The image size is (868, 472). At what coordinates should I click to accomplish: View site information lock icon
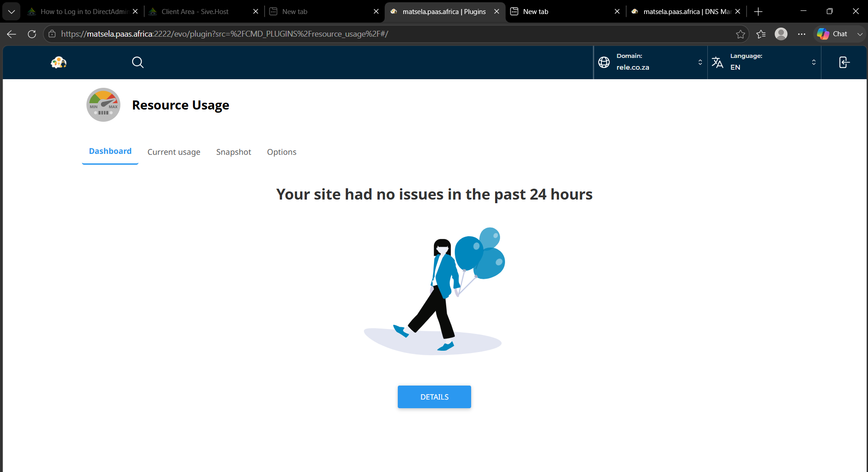pos(52,34)
